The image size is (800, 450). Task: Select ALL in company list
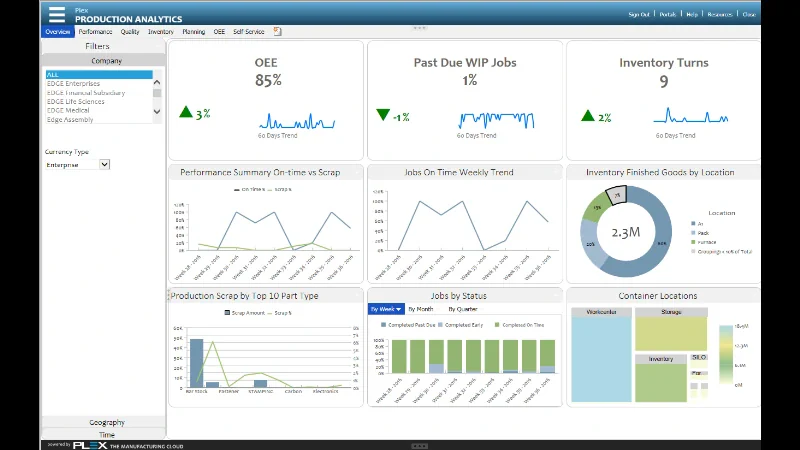(x=99, y=74)
